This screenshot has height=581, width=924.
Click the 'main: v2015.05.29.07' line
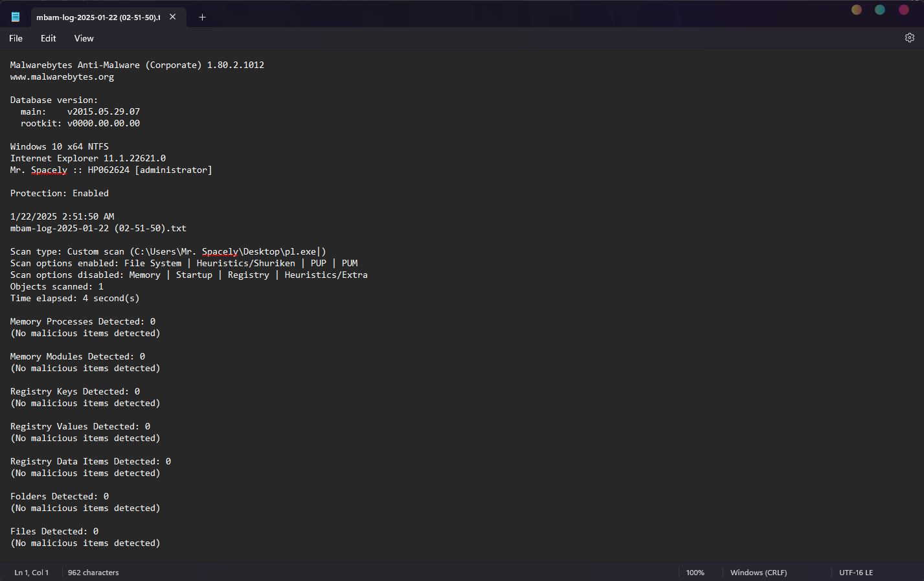tap(80, 111)
